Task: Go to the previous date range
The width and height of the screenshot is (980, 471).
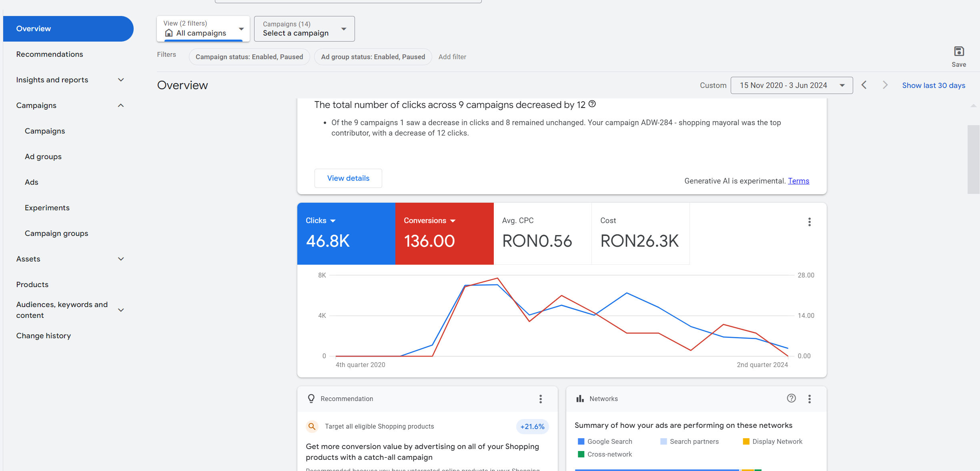Action: click(x=864, y=85)
